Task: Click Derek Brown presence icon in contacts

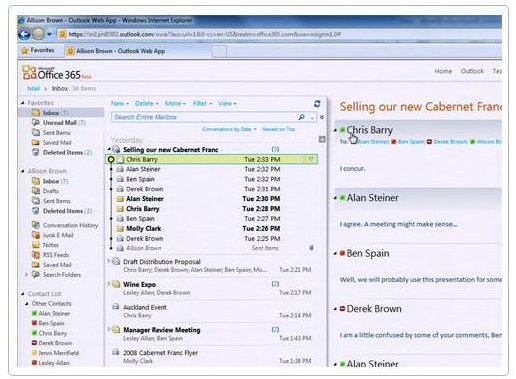Action: [34, 343]
